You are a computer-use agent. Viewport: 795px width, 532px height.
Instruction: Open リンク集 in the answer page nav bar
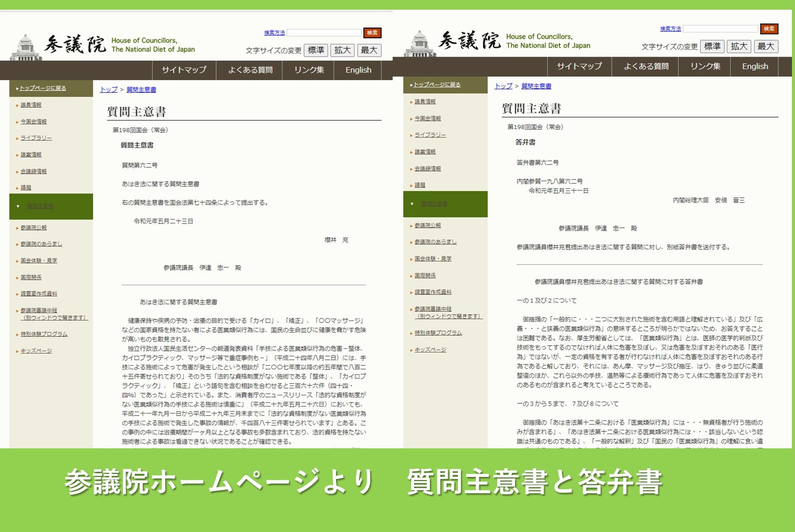point(705,66)
